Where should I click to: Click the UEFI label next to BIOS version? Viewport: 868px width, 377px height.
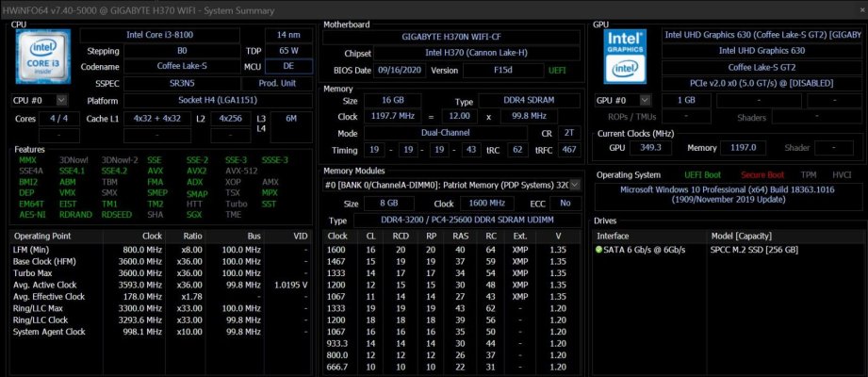click(557, 71)
